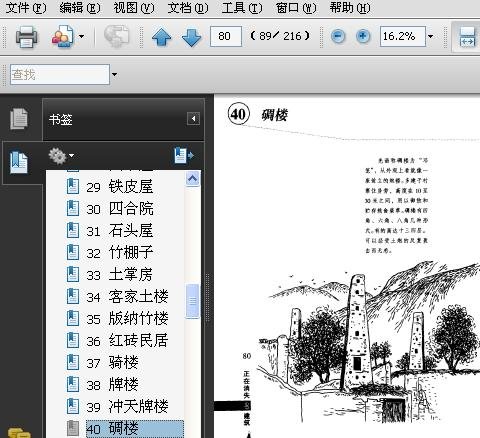Click bookmark icon beside 34 客家土楼
The image size is (480, 438).
(x=73, y=296)
